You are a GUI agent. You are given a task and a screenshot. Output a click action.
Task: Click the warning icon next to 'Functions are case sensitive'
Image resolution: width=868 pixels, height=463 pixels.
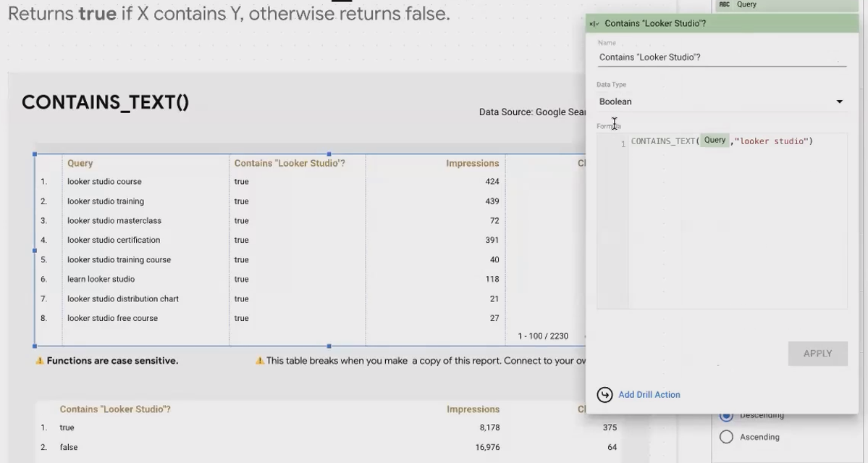(x=40, y=361)
